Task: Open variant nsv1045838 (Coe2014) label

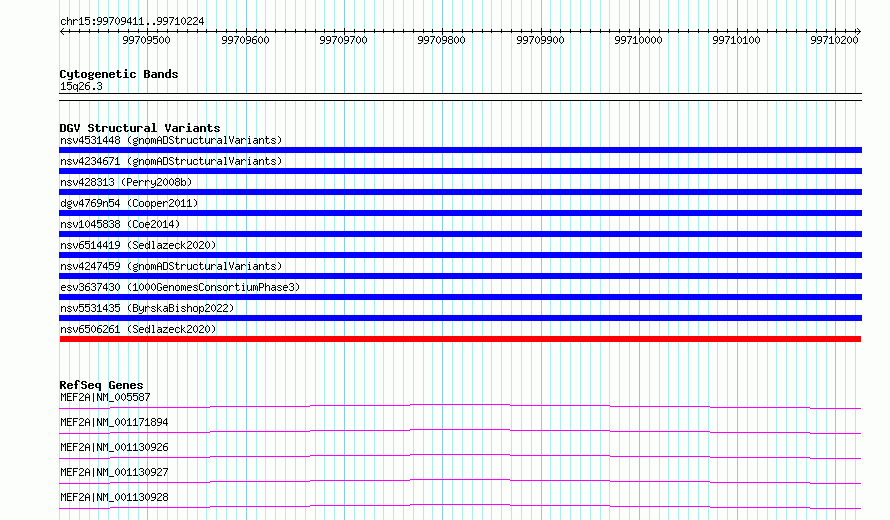Action: 120,224
